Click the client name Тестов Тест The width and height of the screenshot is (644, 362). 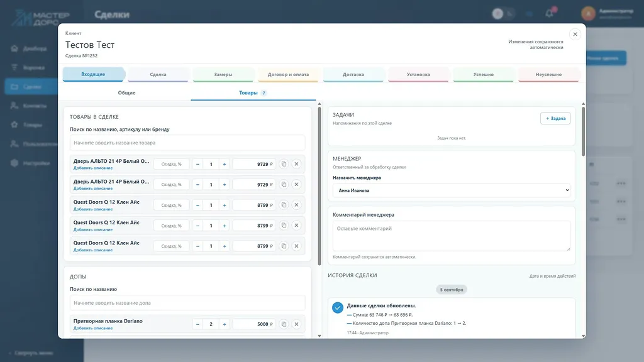point(90,45)
